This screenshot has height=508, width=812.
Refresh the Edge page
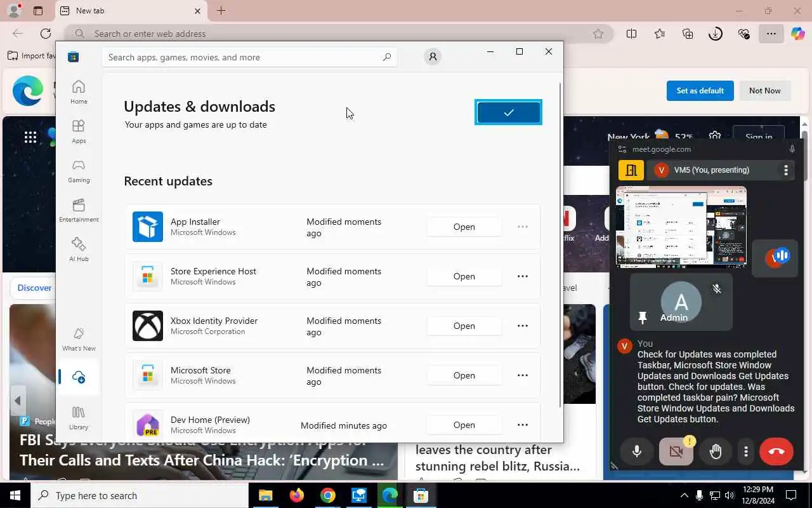tap(46, 34)
